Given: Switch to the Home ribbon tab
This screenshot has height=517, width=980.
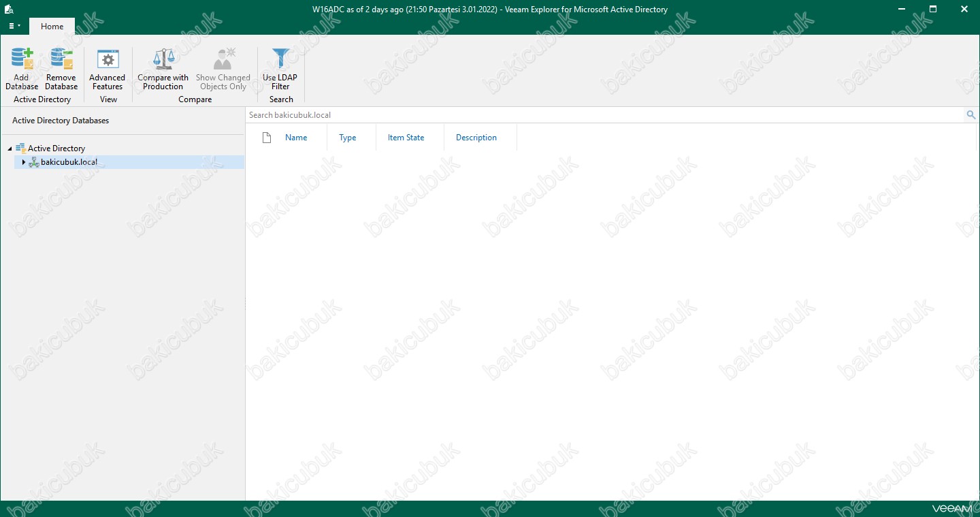Looking at the screenshot, I should [52, 26].
